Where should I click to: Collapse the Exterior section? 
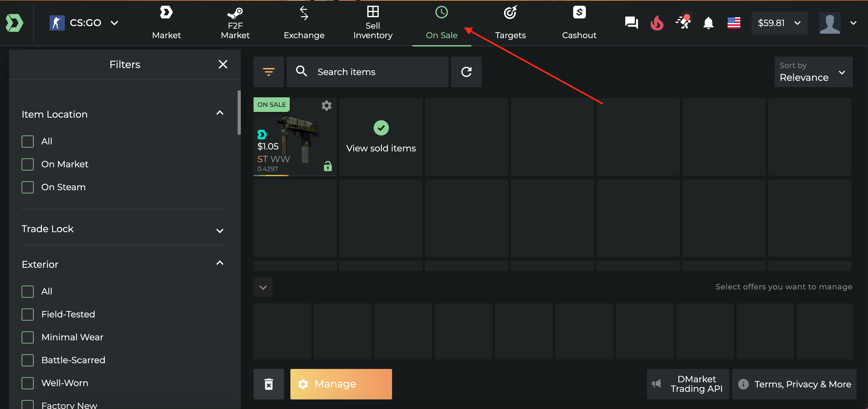(220, 263)
